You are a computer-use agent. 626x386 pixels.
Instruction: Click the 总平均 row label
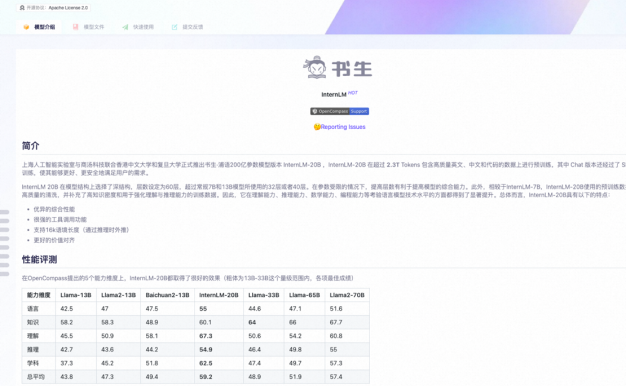[x=36, y=376]
